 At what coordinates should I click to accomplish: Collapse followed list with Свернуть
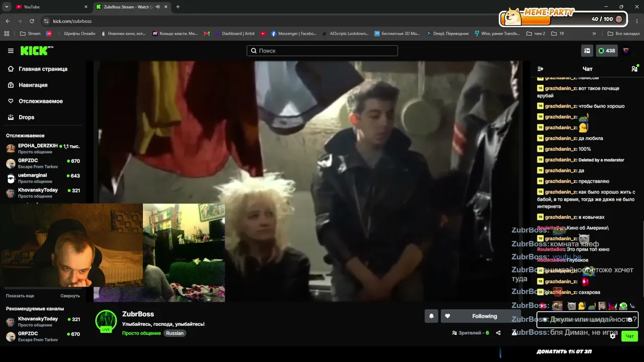(x=70, y=296)
